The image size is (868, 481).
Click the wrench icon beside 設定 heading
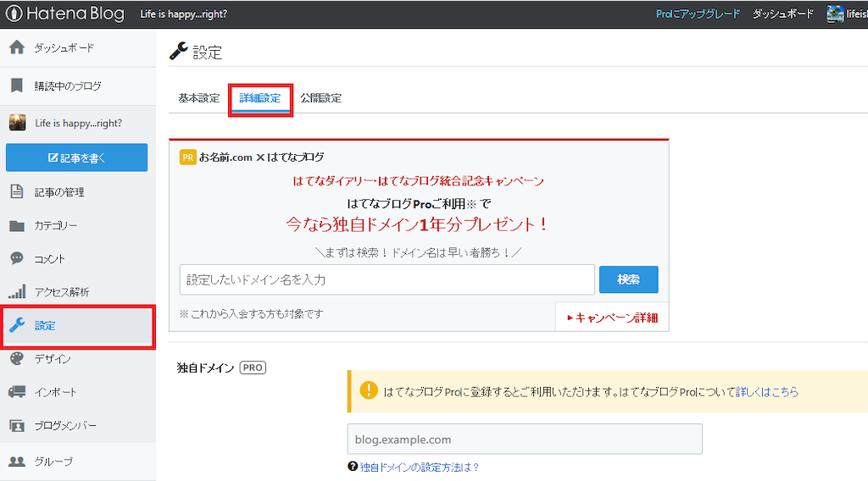tap(178, 51)
